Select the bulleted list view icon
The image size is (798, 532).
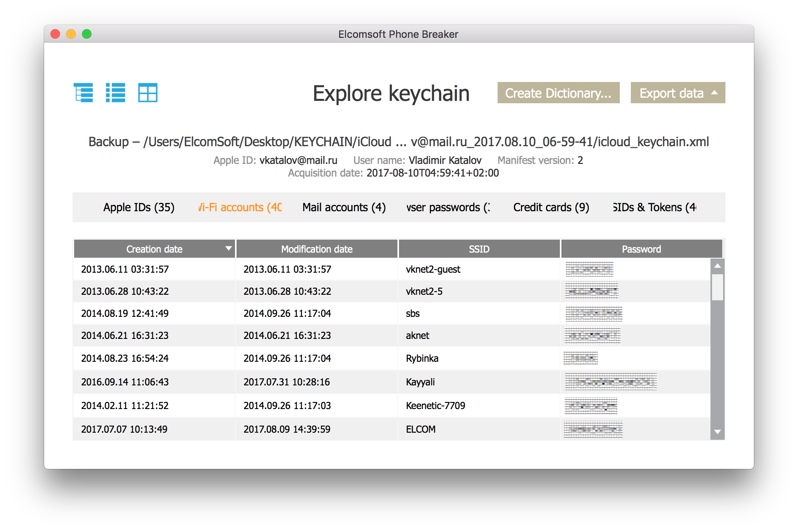click(x=116, y=93)
